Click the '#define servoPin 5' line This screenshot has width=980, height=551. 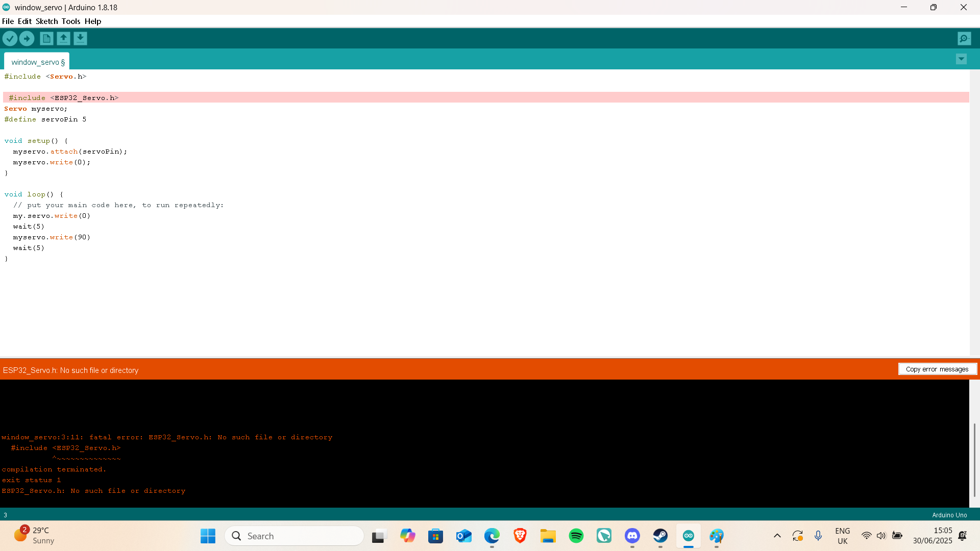45,119
